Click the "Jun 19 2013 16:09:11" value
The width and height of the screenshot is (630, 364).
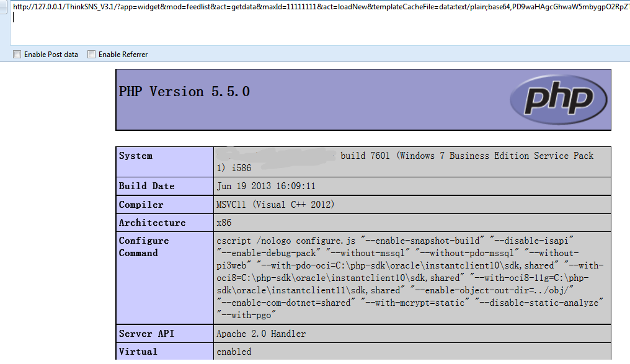266,186
